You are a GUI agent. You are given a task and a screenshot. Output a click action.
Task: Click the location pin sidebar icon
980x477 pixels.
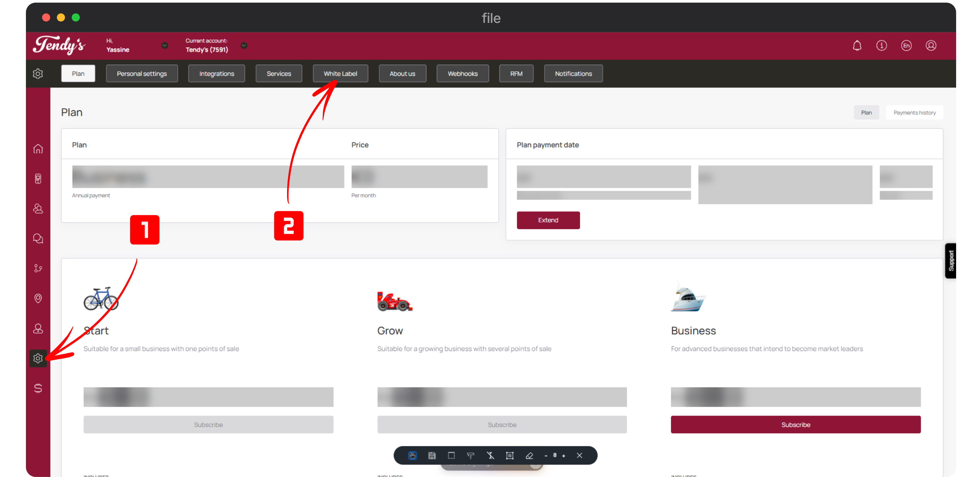(x=38, y=298)
